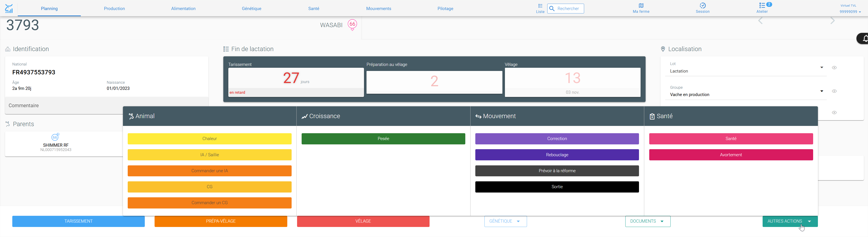
Task: Click the app logo icon
Action: (x=9, y=8)
